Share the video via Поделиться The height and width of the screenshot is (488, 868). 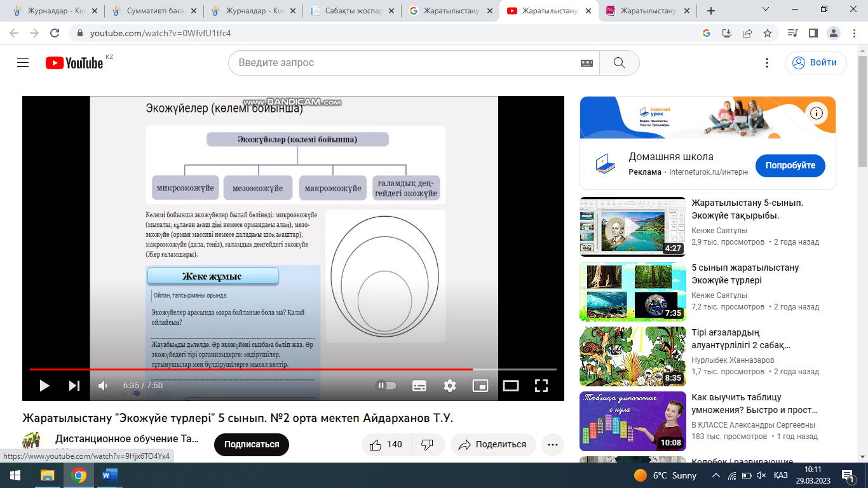(x=493, y=444)
